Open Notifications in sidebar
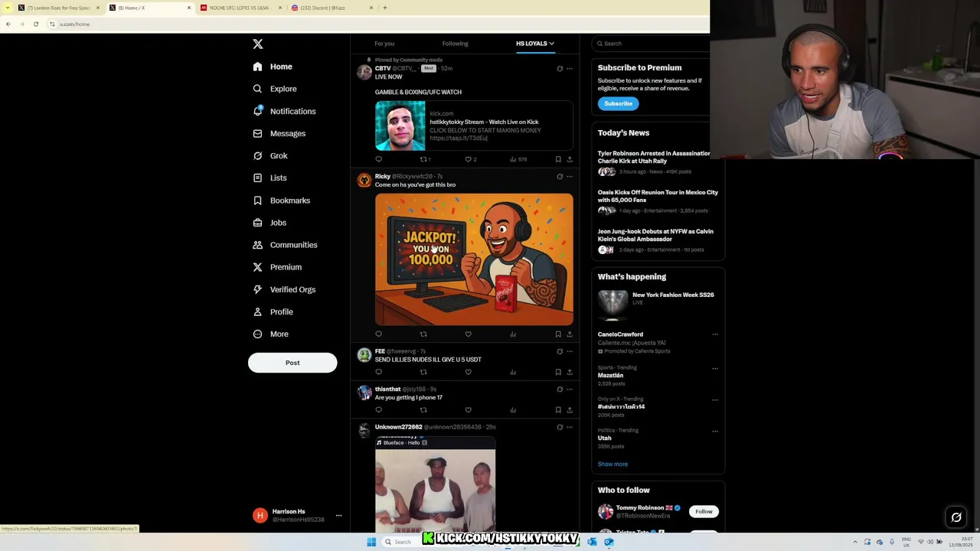Viewport: 980px width, 551px height. pyautogui.click(x=284, y=111)
